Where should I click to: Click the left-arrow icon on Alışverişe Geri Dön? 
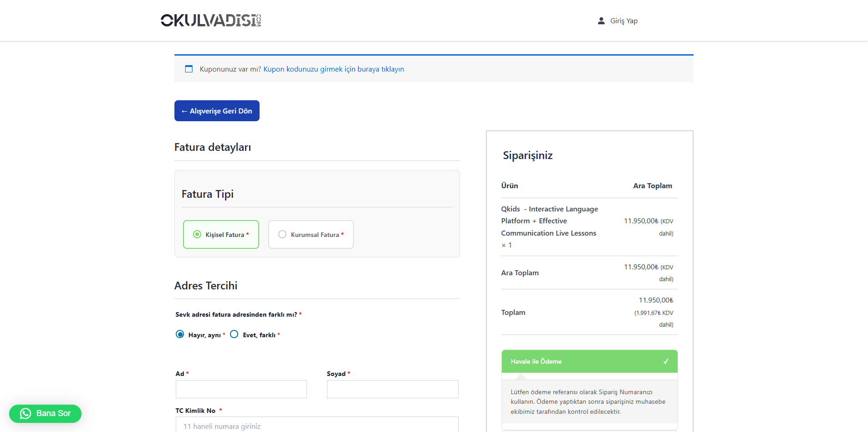click(184, 111)
